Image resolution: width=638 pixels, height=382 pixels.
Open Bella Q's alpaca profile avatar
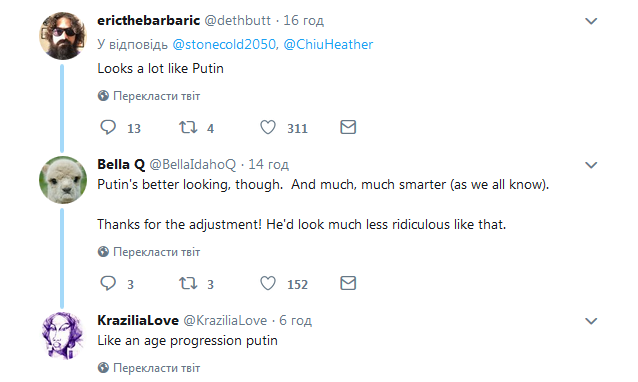point(63,180)
